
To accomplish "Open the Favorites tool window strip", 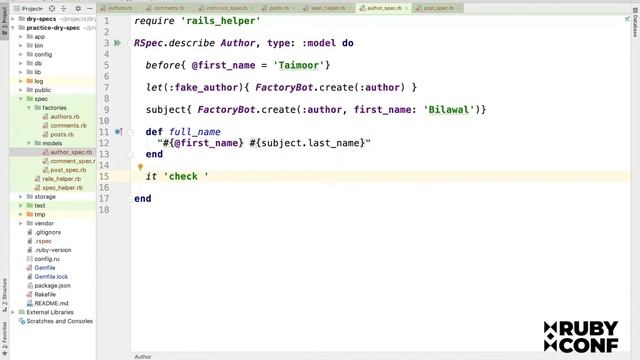I will coord(4,338).
